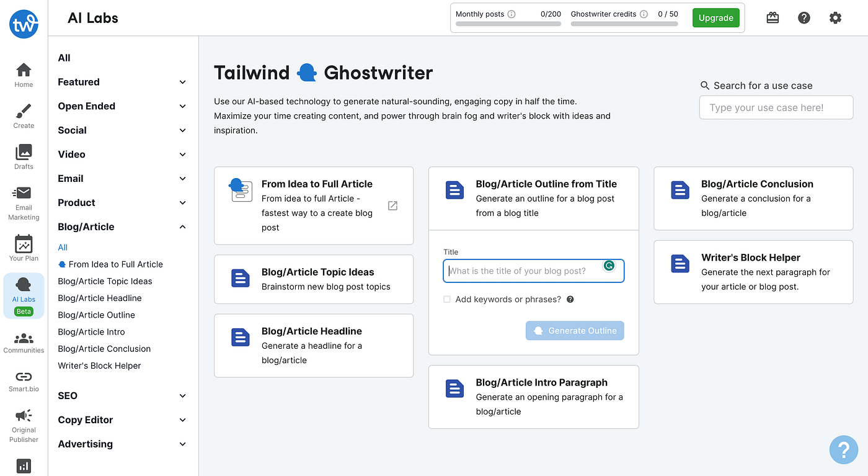Select Writer's Block Helper in sidebar list
Screen dimensions: 868x476
point(99,366)
